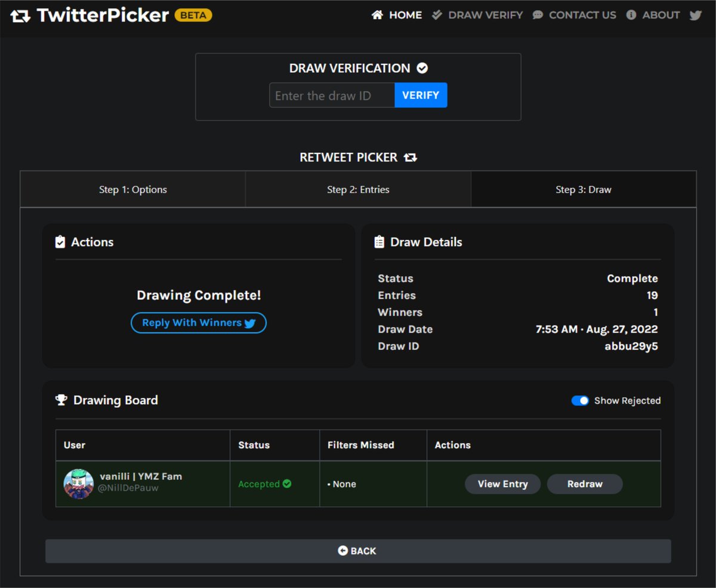Click the Filters Missed column header
The height and width of the screenshot is (588, 716).
tap(361, 445)
